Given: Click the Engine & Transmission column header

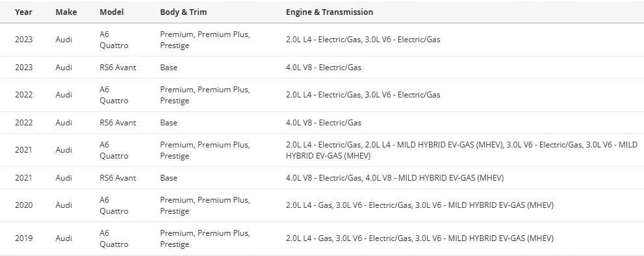Looking at the screenshot, I should tap(329, 12).
